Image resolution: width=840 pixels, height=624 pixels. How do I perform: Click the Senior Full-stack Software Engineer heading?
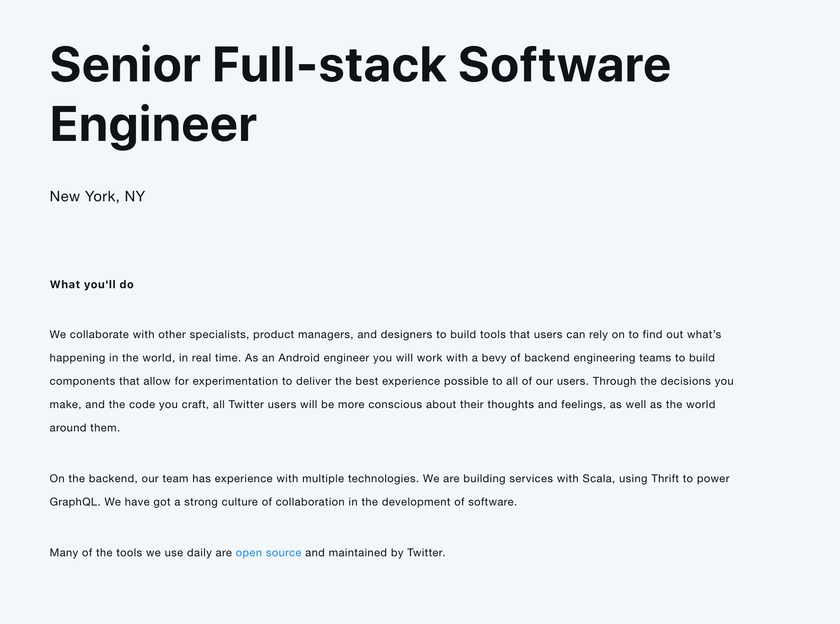(360, 94)
